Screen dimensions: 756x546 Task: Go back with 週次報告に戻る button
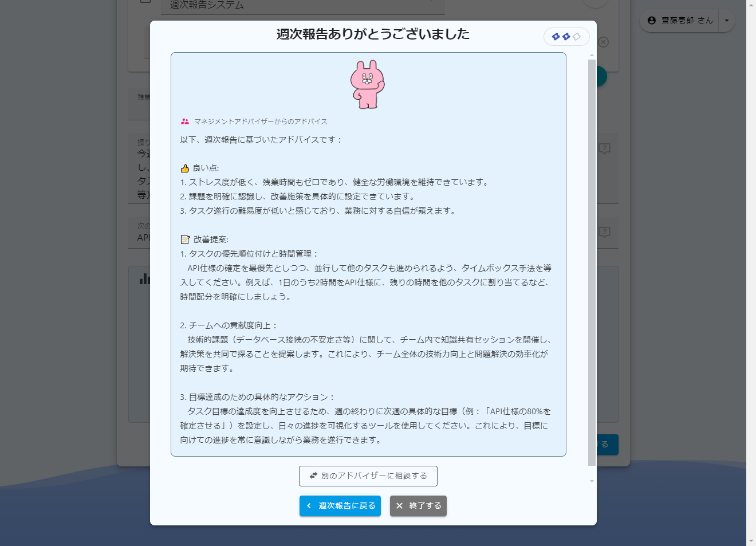point(340,506)
